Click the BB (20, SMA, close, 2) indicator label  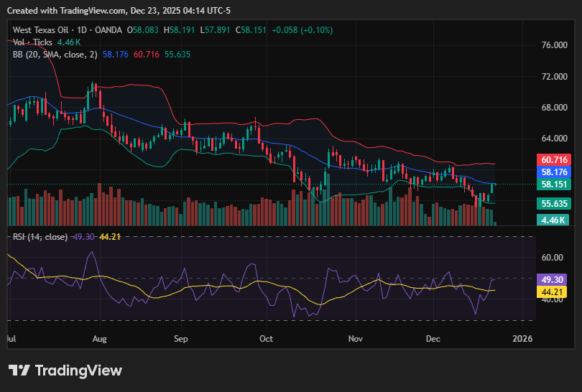[55, 53]
